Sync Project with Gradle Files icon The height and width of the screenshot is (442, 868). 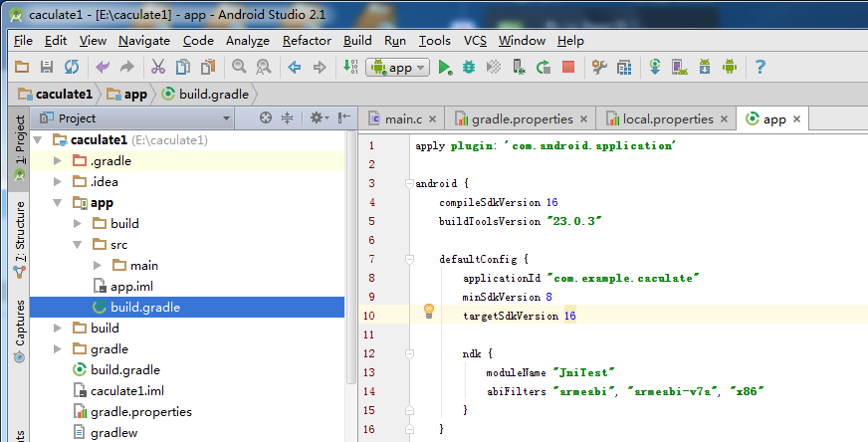655,67
